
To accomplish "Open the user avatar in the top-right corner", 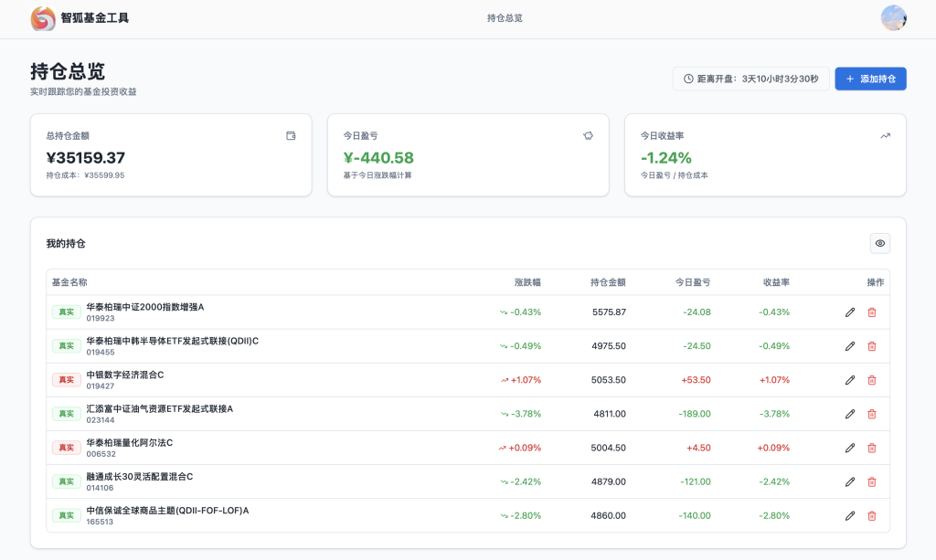I will pyautogui.click(x=893, y=17).
